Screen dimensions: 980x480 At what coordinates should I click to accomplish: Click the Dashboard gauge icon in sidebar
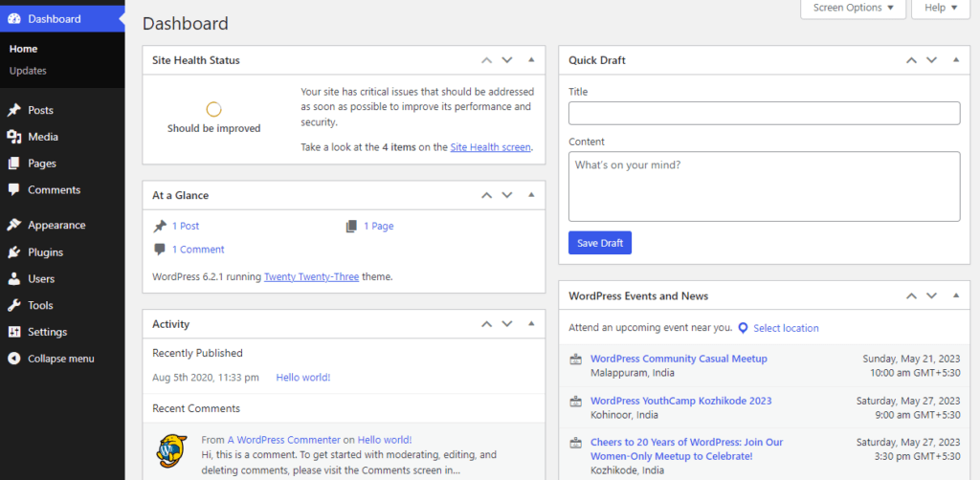[13, 19]
